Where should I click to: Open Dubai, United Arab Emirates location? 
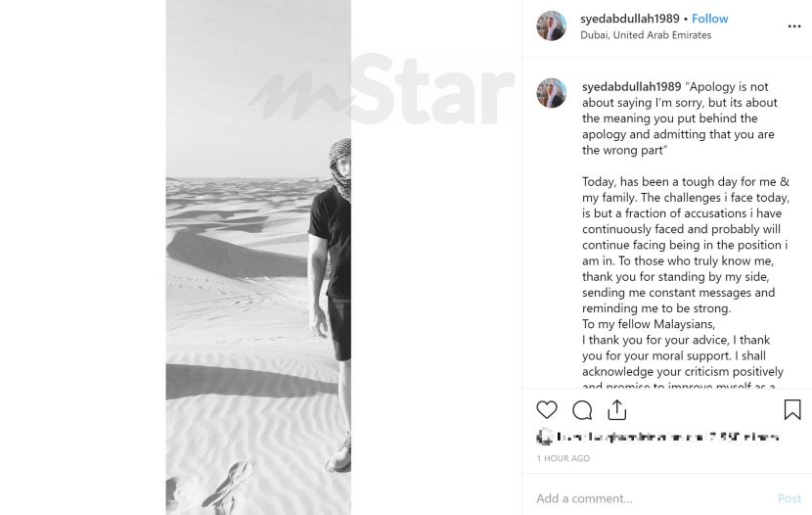(x=646, y=35)
